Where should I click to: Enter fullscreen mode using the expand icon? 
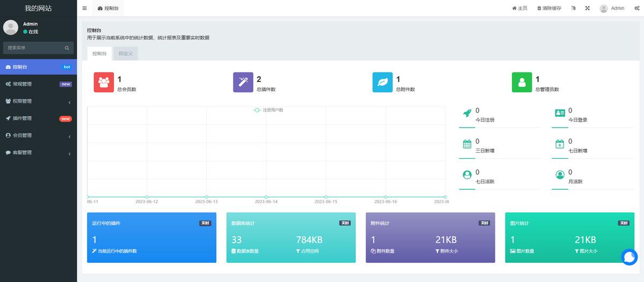point(587,9)
